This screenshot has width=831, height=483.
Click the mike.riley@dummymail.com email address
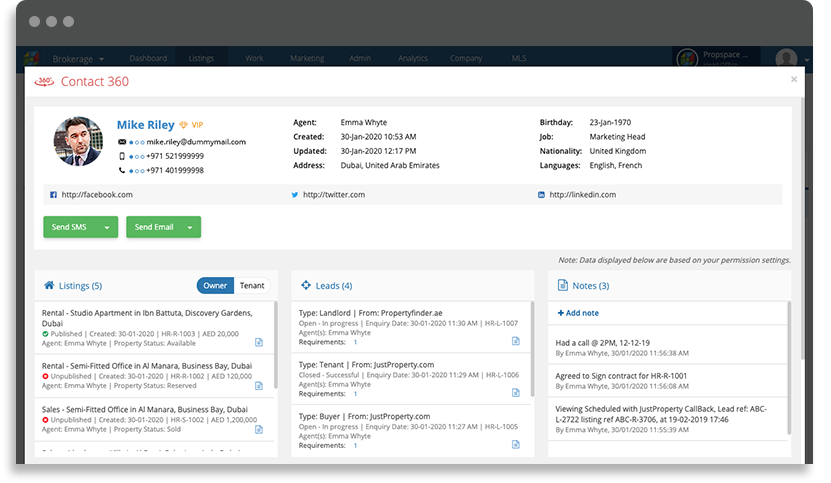[196, 142]
